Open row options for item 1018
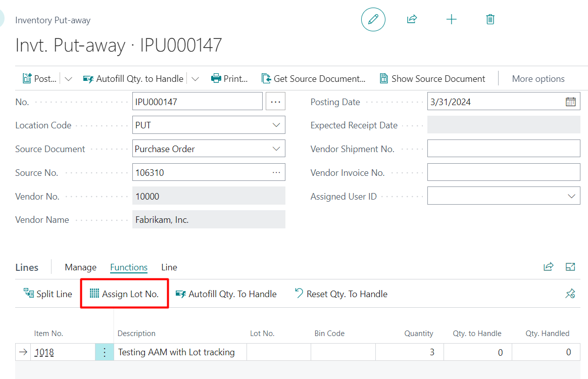 tap(105, 352)
